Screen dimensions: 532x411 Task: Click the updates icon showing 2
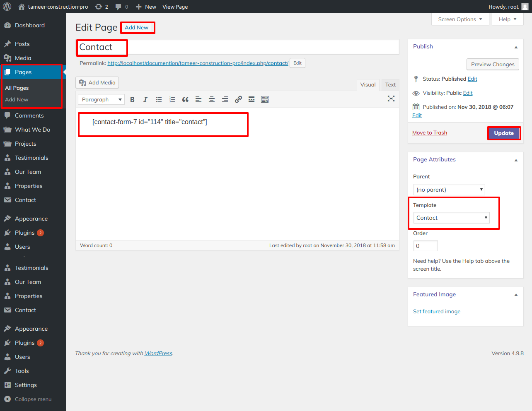coord(102,7)
